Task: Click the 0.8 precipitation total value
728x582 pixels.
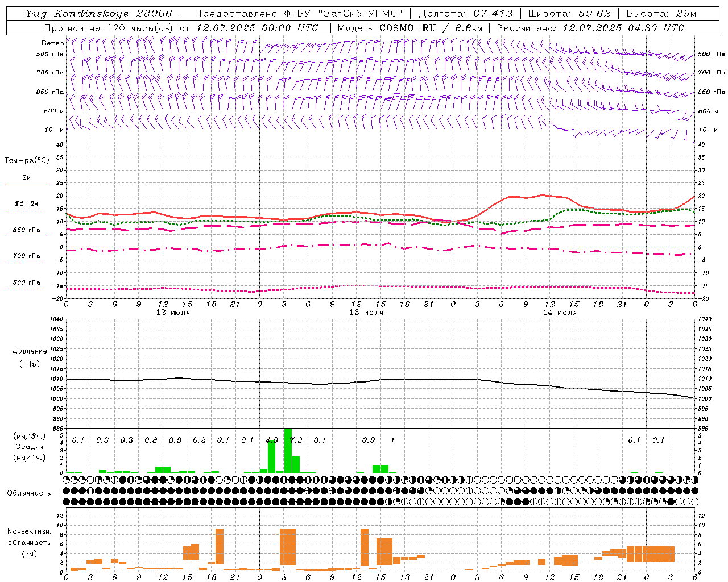Action: (151, 440)
